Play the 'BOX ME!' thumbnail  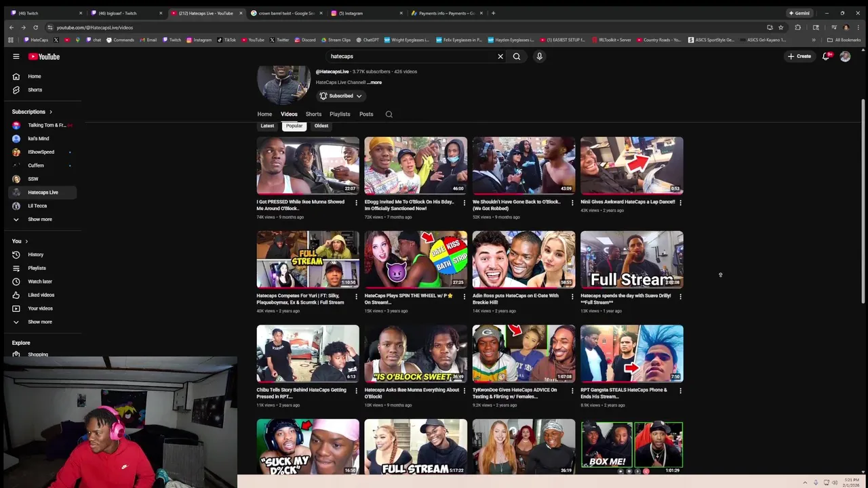631,447
